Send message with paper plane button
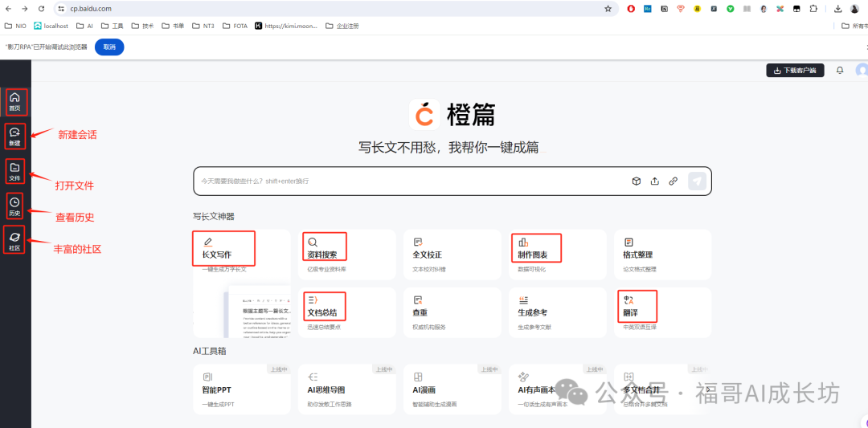The height and width of the screenshot is (428, 868). 697,181
